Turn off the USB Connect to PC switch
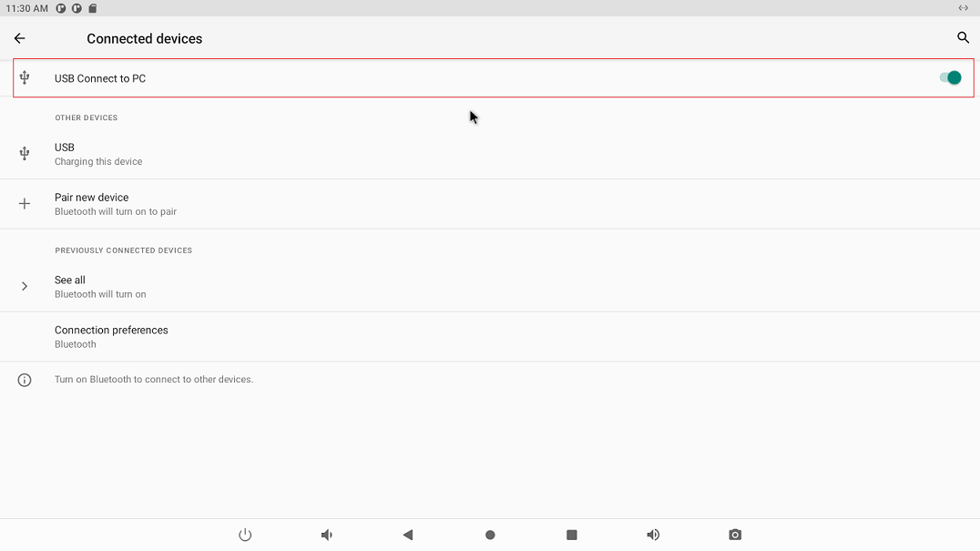Image resolution: width=980 pixels, height=551 pixels. pos(950,78)
